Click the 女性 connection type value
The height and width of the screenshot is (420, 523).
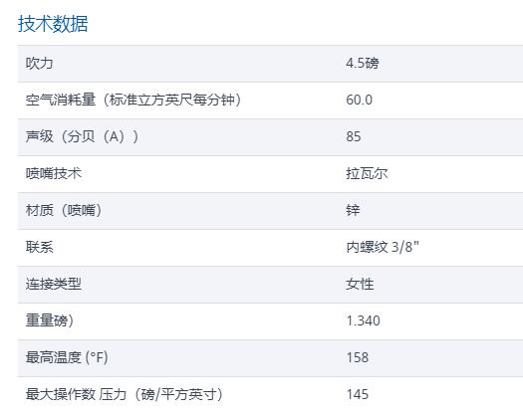[x=360, y=284]
